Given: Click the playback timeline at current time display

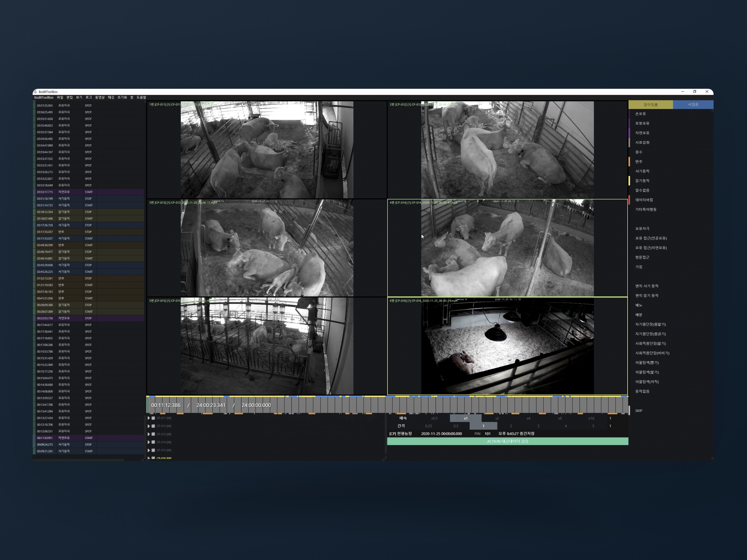Looking at the screenshot, I should (166, 405).
